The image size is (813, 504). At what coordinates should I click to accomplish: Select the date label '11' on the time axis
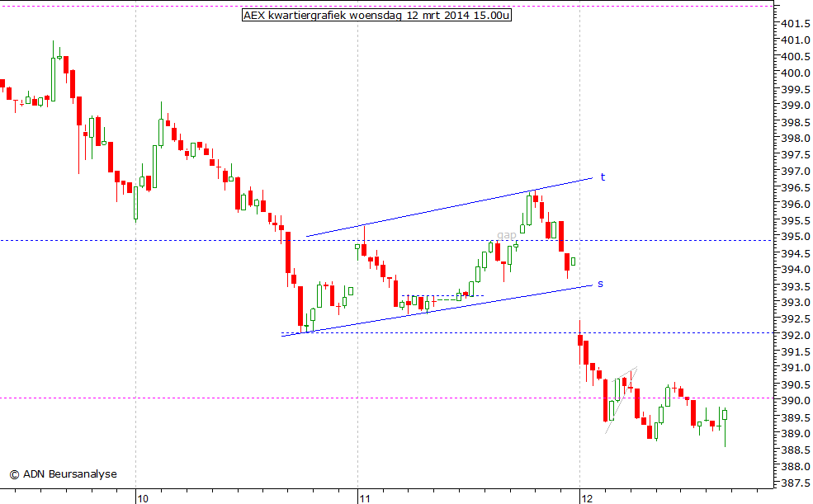365,498
